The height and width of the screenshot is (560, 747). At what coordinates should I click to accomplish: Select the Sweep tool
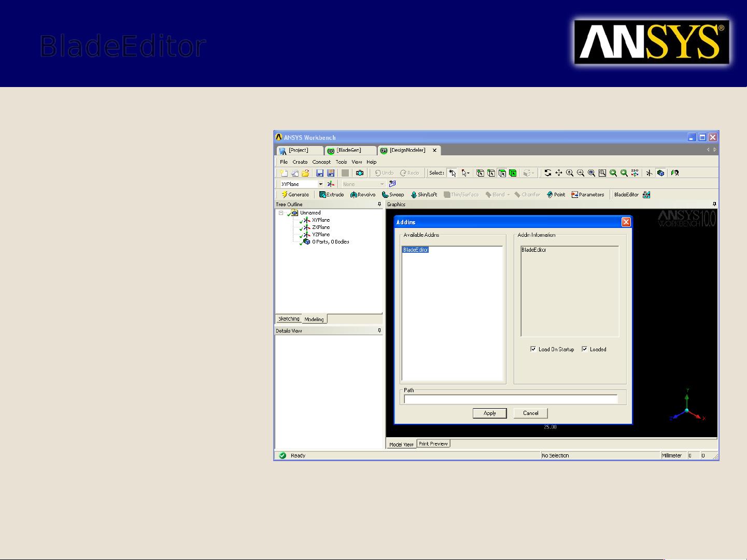point(393,194)
